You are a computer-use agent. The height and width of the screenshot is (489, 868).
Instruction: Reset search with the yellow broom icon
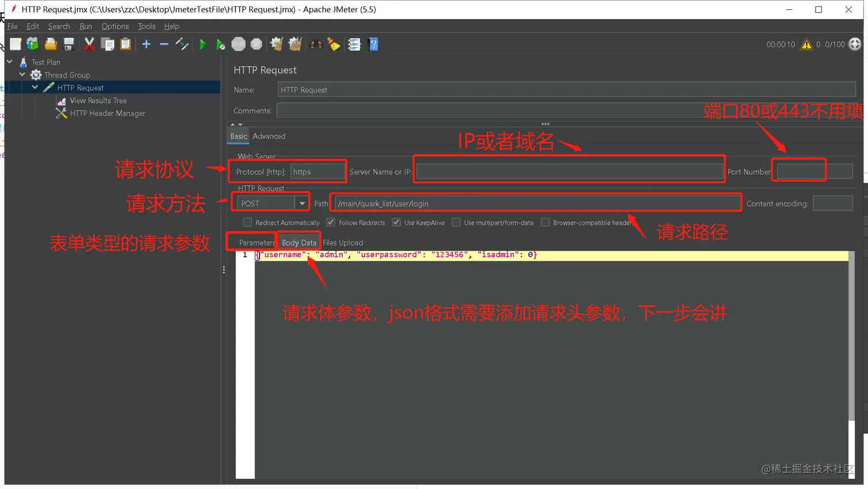click(334, 44)
